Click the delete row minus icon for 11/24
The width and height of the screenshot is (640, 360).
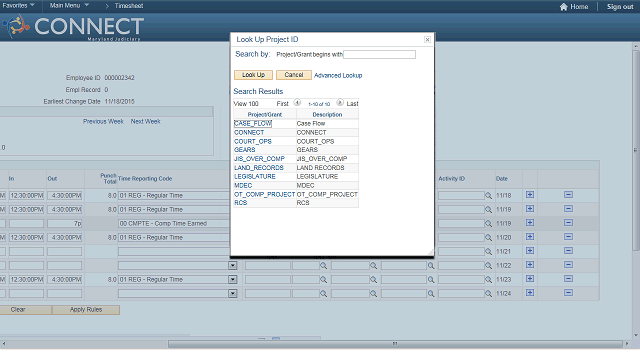[568, 293]
